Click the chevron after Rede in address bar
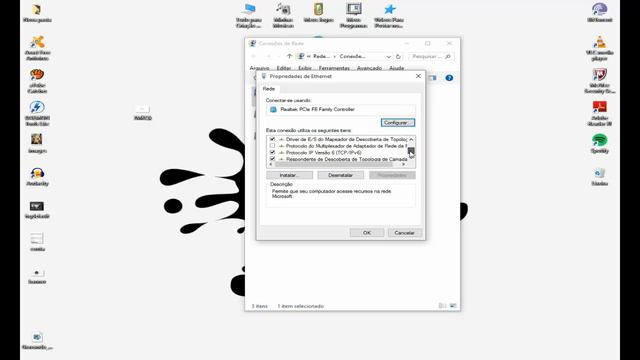 [x=335, y=56]
